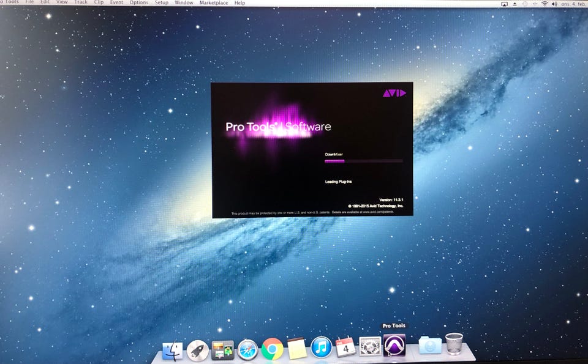Open the Track menu

[81, 2]
